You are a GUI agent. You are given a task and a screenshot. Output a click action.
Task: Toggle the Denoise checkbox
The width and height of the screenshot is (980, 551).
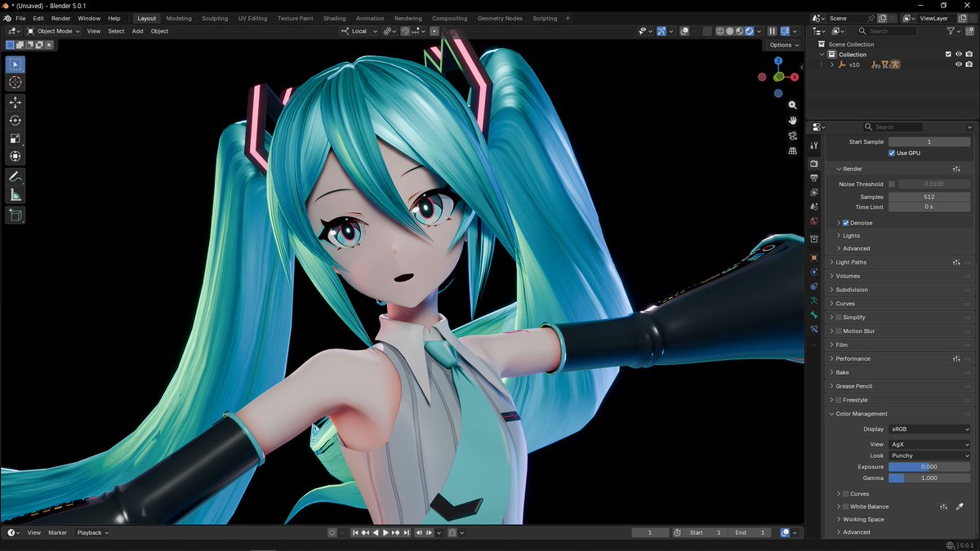846,223
